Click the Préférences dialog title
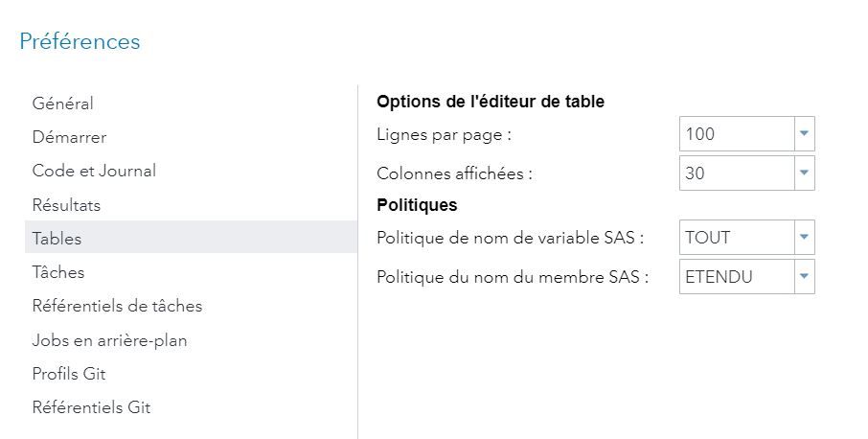 [x=80, y=42]
